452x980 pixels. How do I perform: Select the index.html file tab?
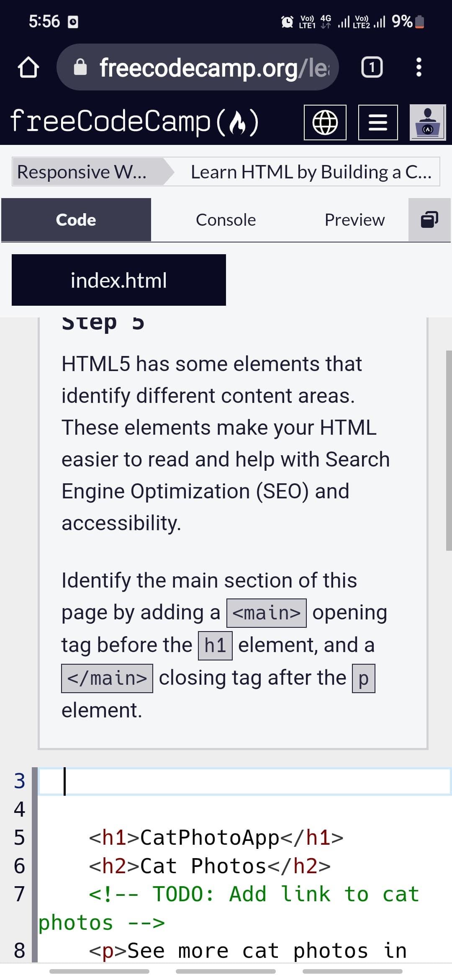(118, 280)
